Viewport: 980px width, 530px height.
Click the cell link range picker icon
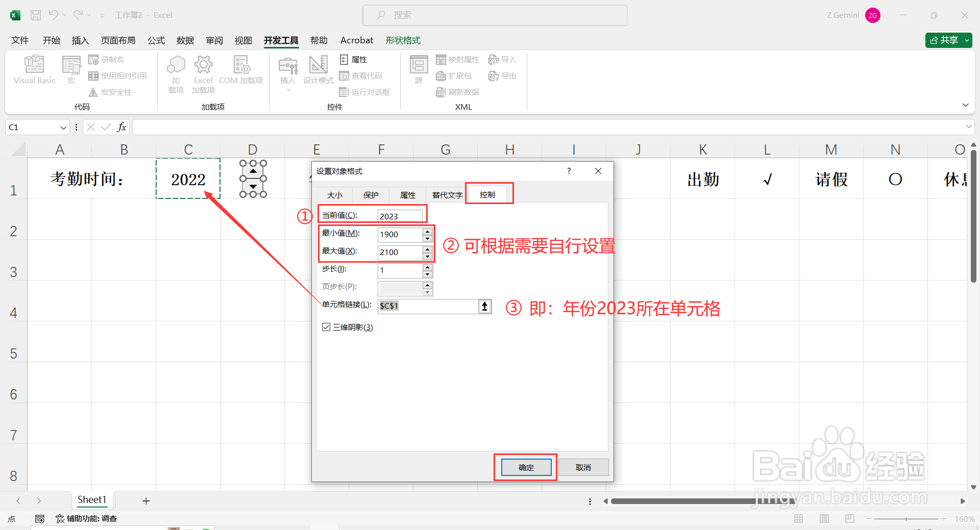click(x=484, y=306)
